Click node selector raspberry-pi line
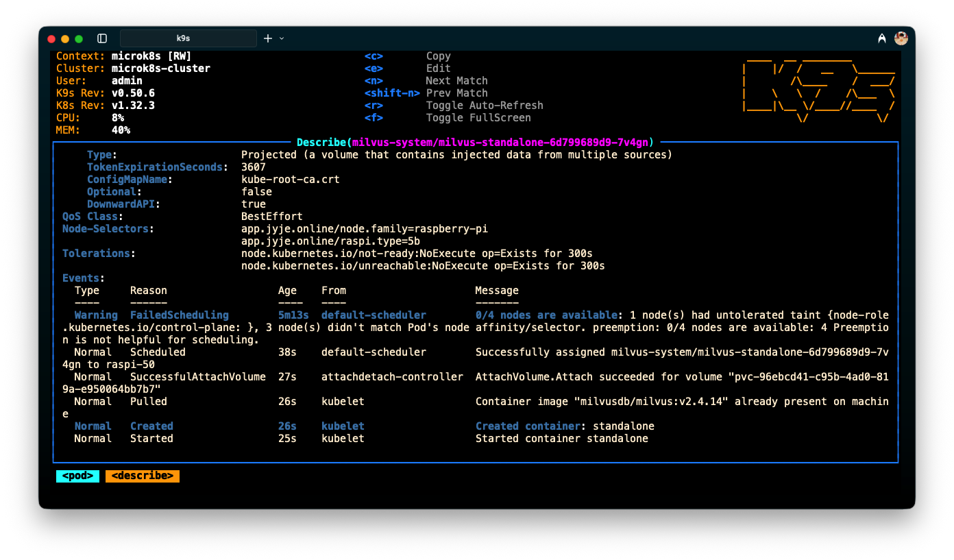 365,229
